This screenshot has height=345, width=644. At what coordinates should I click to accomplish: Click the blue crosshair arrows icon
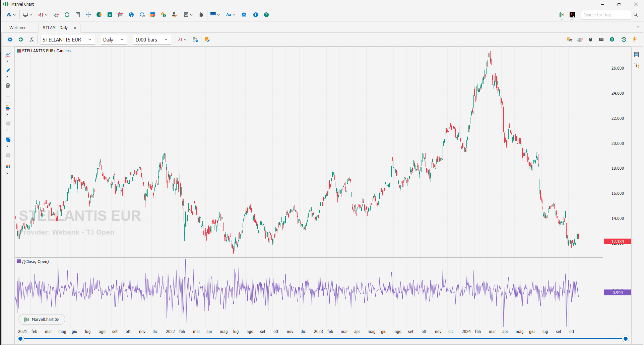(x=88, y=15)
